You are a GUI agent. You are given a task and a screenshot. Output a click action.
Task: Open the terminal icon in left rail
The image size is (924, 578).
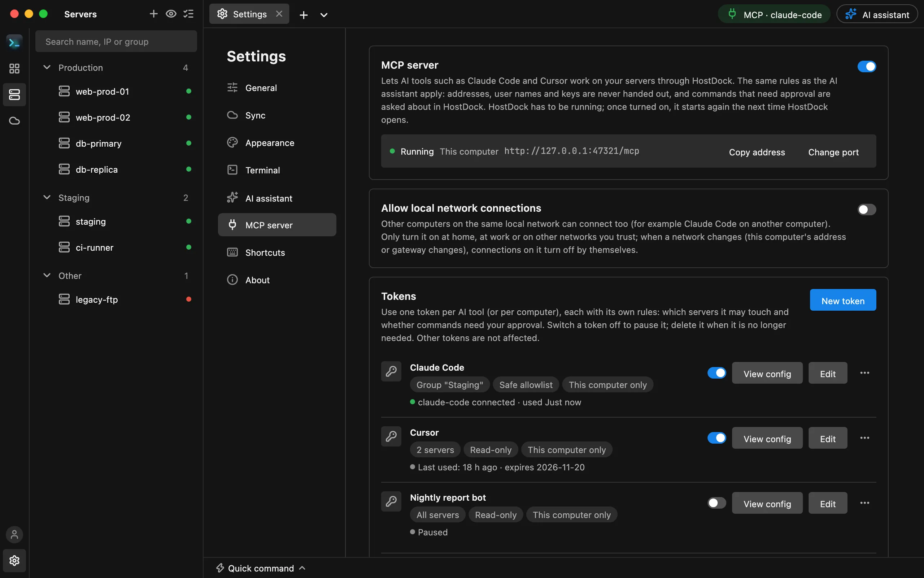pos(14,42)
